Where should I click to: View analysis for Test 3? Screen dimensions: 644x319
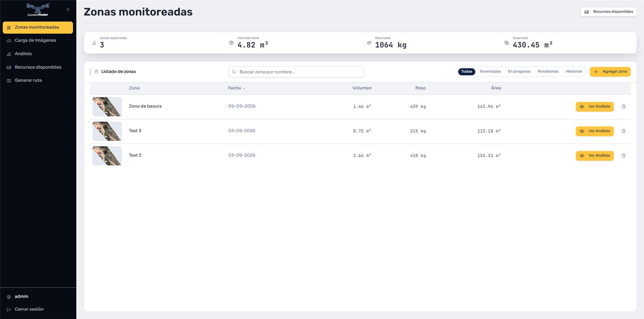[594, 131]
